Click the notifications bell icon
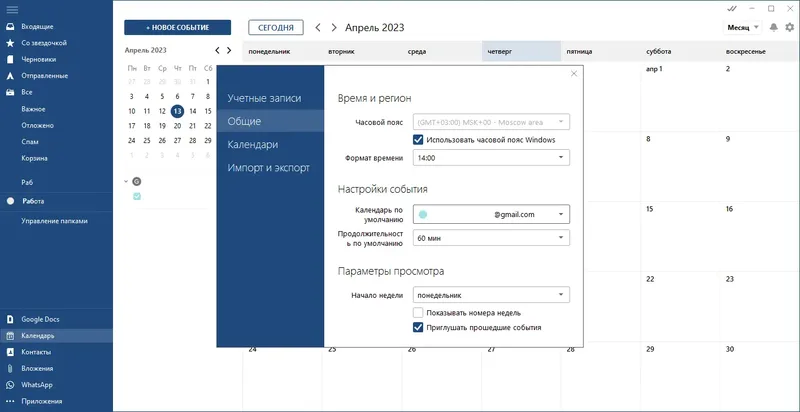This screenshot has height=412, width=800. point(774,27)
